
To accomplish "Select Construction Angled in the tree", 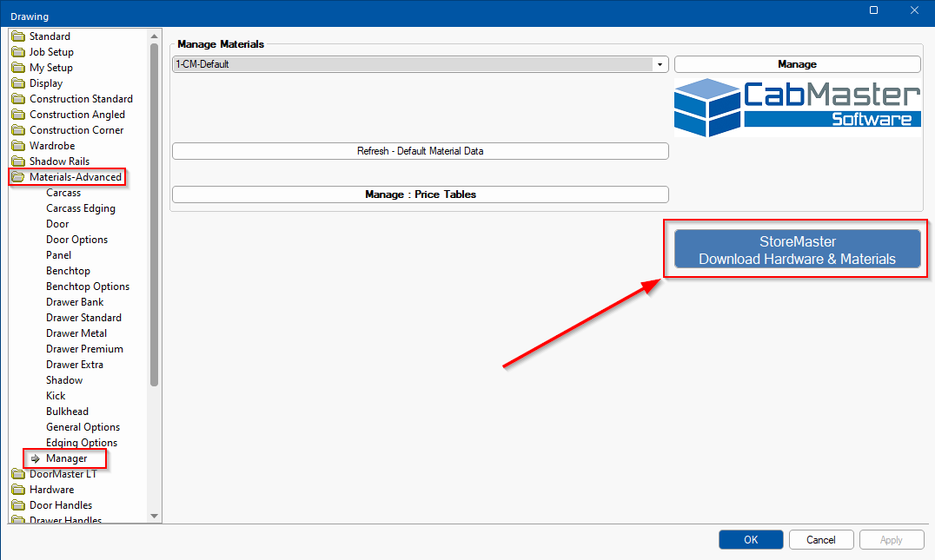I will [x=77, y=115].
